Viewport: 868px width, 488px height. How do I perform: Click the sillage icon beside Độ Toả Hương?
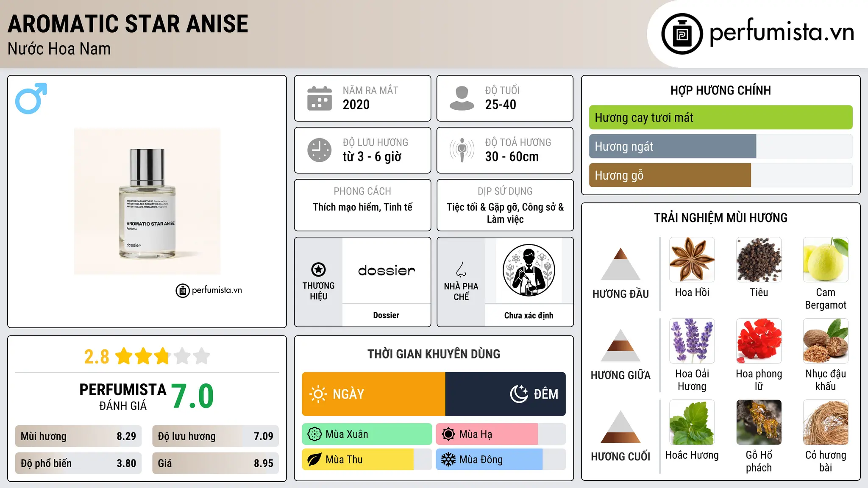coord(462,150)
